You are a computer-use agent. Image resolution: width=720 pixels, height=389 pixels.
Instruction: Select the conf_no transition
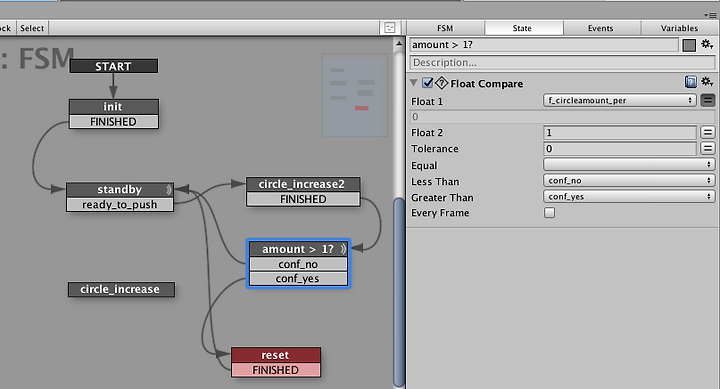click(298, 264)
